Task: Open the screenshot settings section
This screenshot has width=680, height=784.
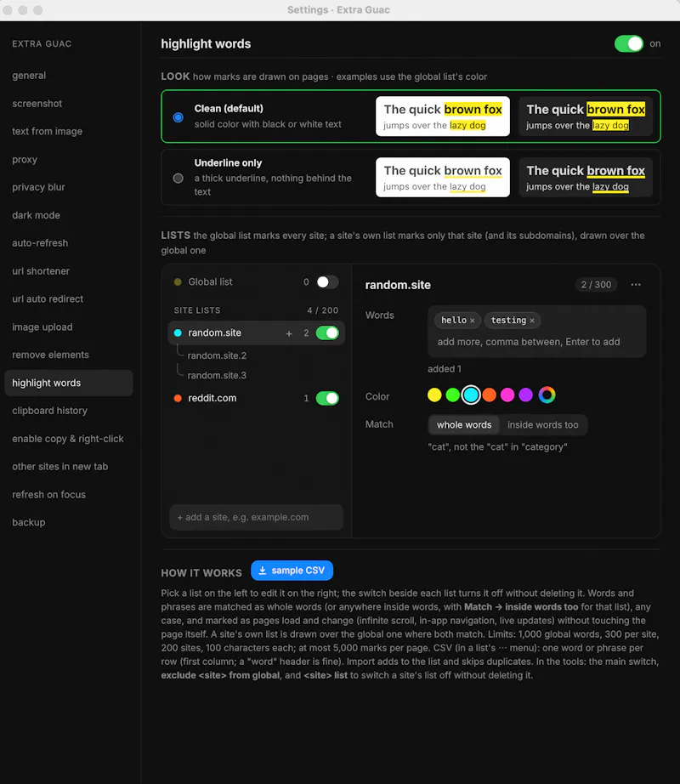Action: [69, 104]
